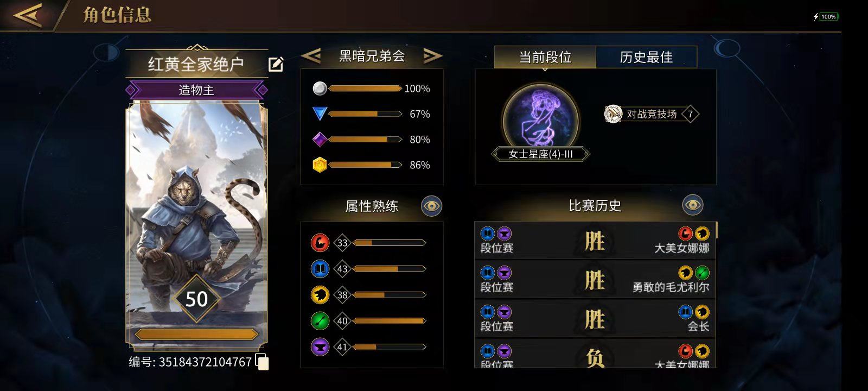This screenshot has width=868, height=391.
Task: Click the 100% collection progress bar
Action: pos(365,89)
